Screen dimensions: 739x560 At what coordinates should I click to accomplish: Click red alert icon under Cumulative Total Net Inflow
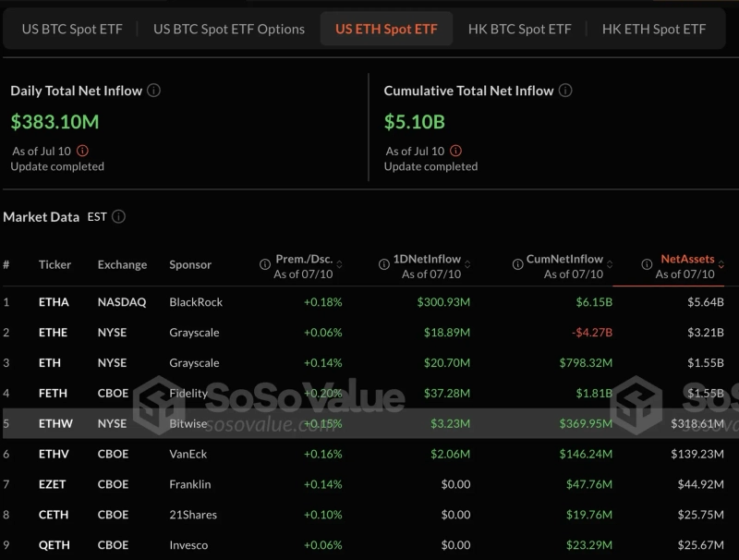(x=455, y=151)
